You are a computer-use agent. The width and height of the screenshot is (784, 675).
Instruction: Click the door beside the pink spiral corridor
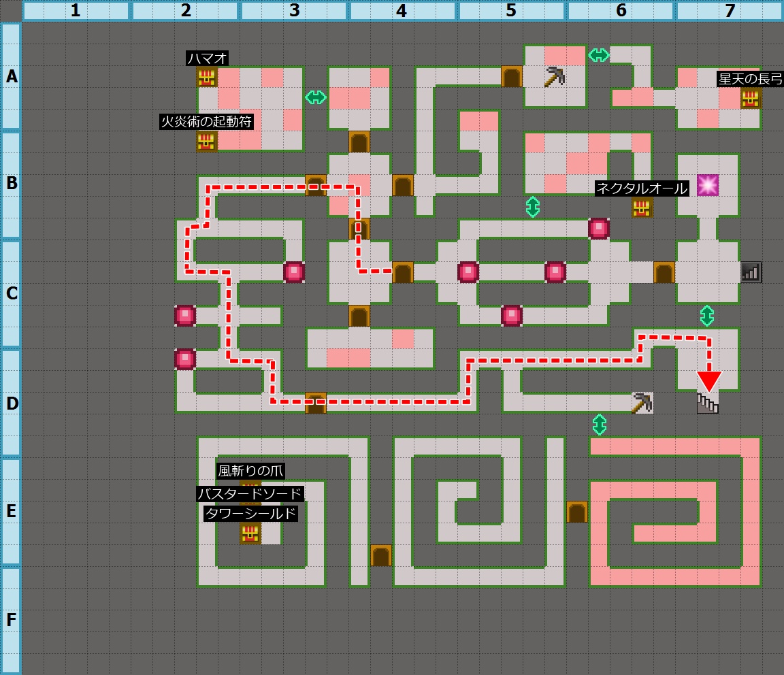(x=577, y=511)
